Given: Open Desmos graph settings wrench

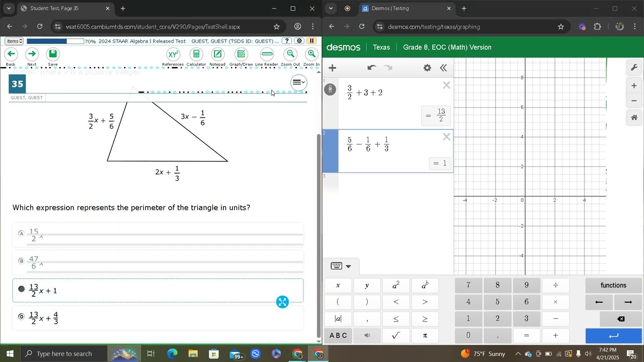Looking at the screenshot, I should coord(634,68).
